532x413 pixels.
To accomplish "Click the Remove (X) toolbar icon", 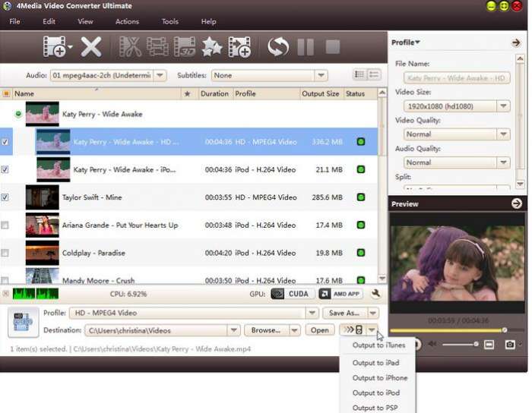I will (91, 48).
